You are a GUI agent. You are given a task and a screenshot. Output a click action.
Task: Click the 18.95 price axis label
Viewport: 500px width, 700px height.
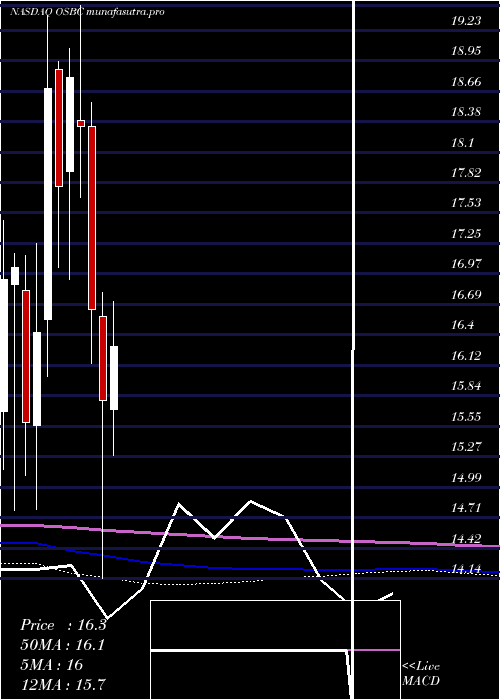[466, 50]
